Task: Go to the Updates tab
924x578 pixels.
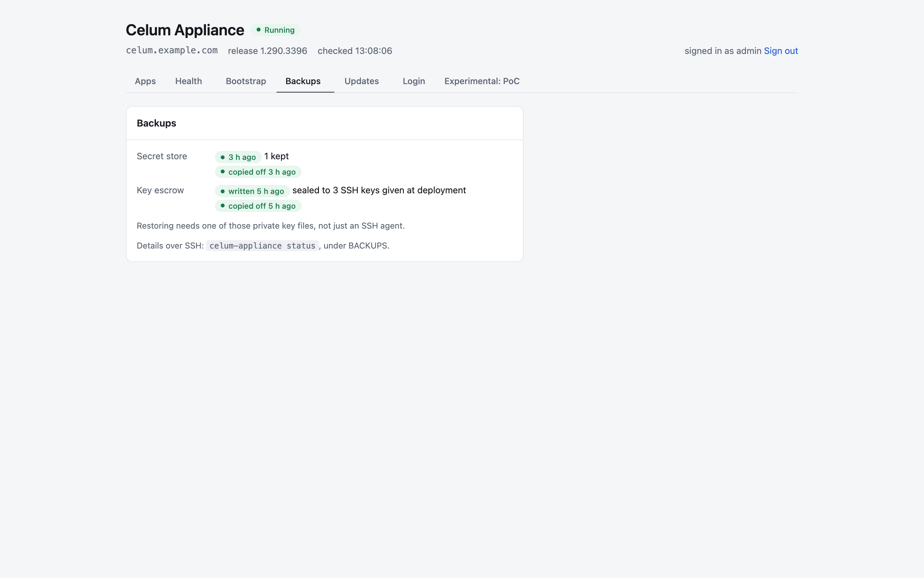Action: (362, 81)
